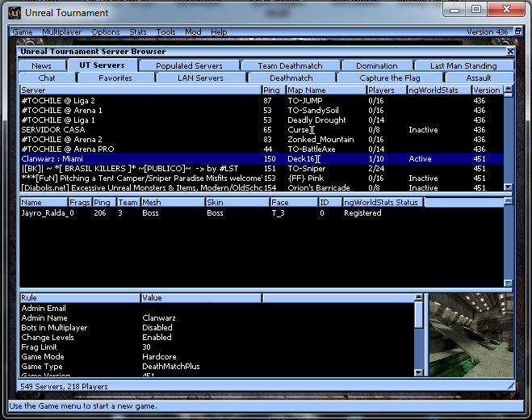Click the rules list scroll-down arrow
Screen dimensions: 532x420
[x=419, y=372]
